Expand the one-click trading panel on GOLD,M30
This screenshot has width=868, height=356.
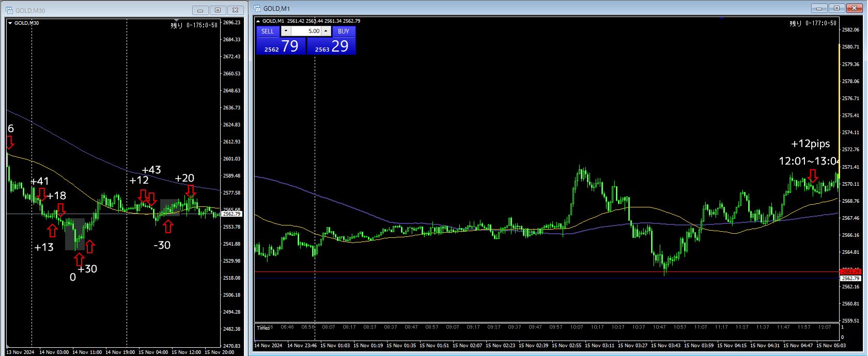tap(10, 23)
